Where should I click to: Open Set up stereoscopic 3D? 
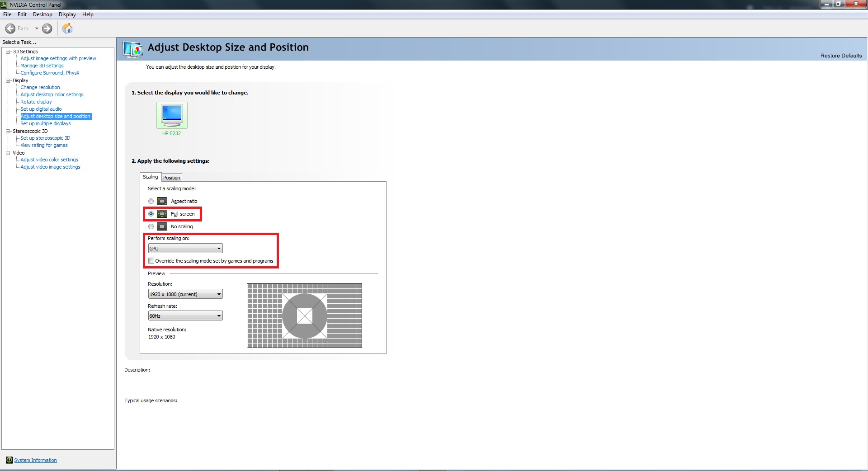tap(45, 138)
